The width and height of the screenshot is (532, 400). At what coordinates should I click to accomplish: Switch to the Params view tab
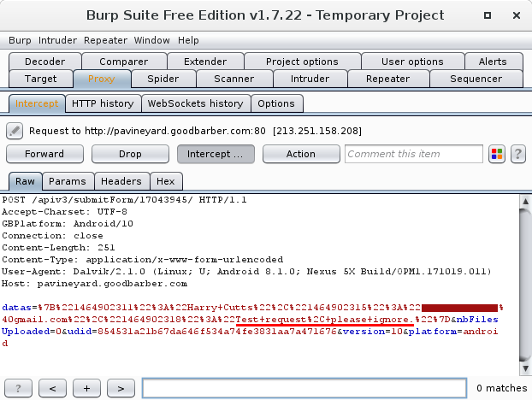click(x=68, y=181)
